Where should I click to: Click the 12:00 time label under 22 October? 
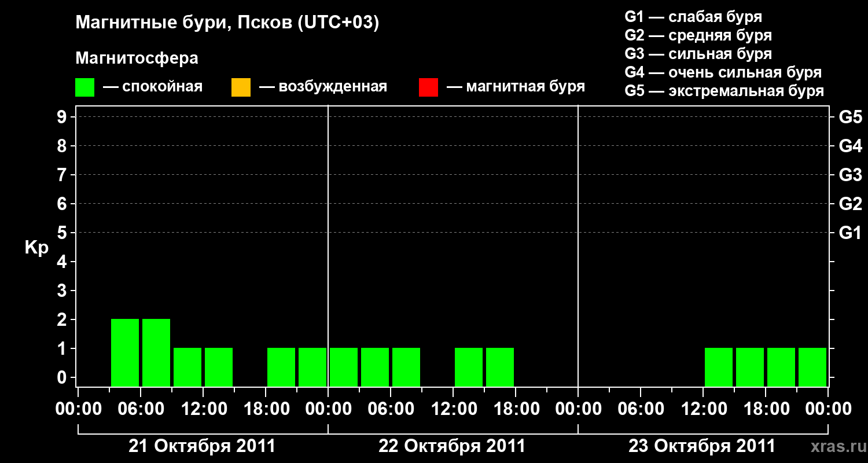(453, 409)
